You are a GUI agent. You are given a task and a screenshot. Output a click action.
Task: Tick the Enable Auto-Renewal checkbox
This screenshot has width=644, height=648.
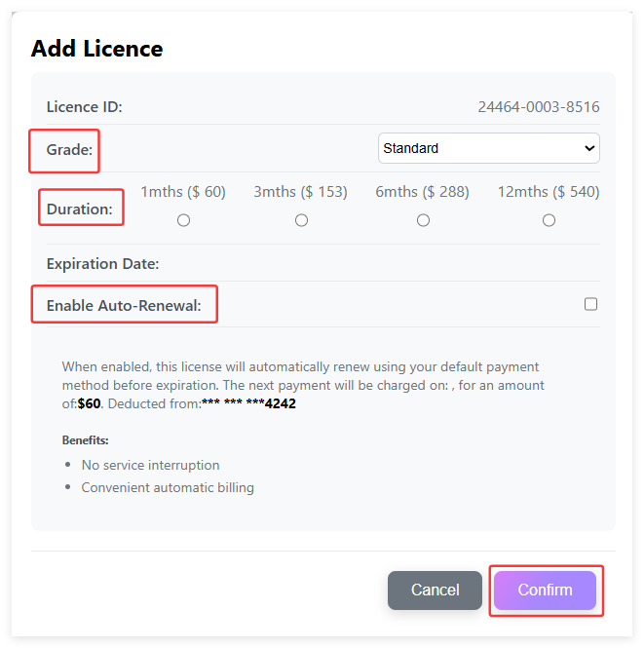590,304
